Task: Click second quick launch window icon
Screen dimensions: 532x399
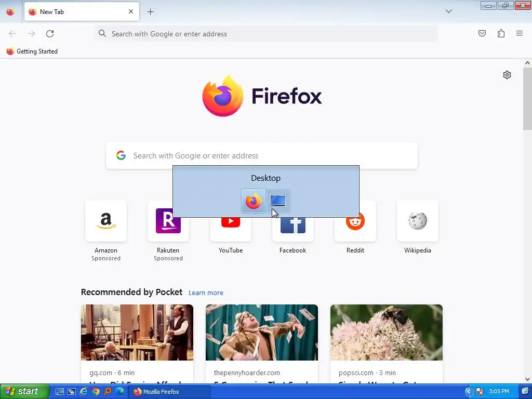Action: tap(72, 392)
